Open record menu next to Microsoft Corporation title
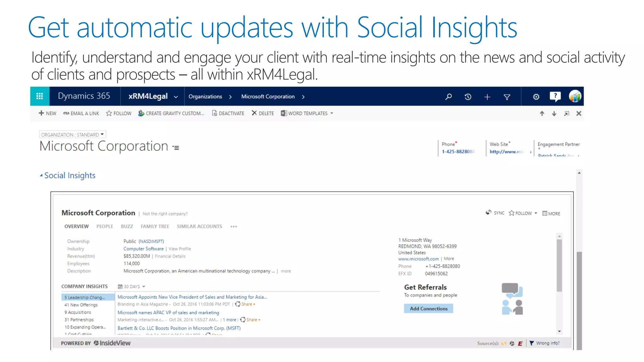The width and height of the screenshot is (644, 362). pos(176,147)
